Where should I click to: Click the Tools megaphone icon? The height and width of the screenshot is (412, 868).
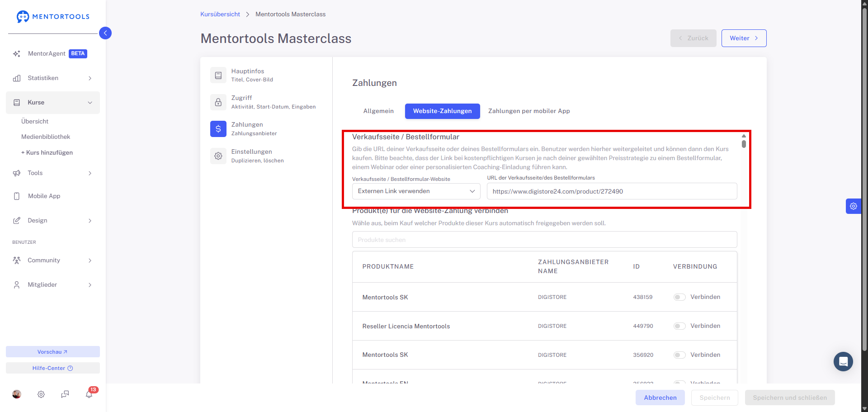[x=17, y=173]
